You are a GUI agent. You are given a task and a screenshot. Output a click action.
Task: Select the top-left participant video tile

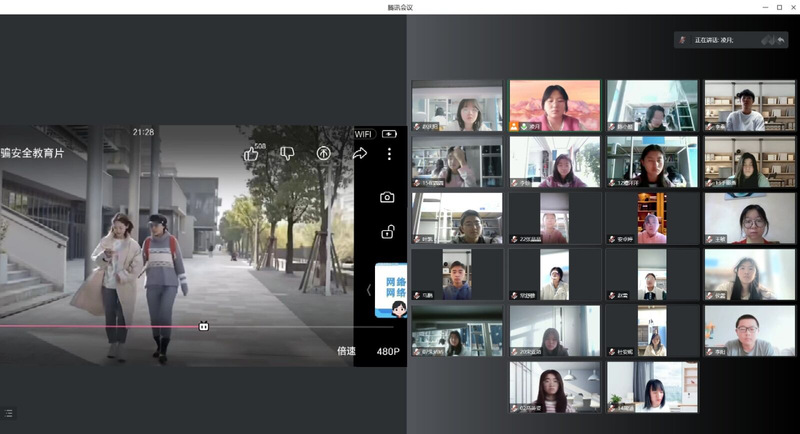[x=457, y=106]
